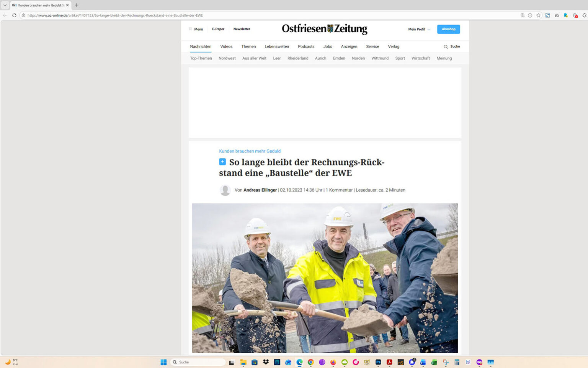
Task: Bookmark the page using the star icon
Action: click(539, 15)
